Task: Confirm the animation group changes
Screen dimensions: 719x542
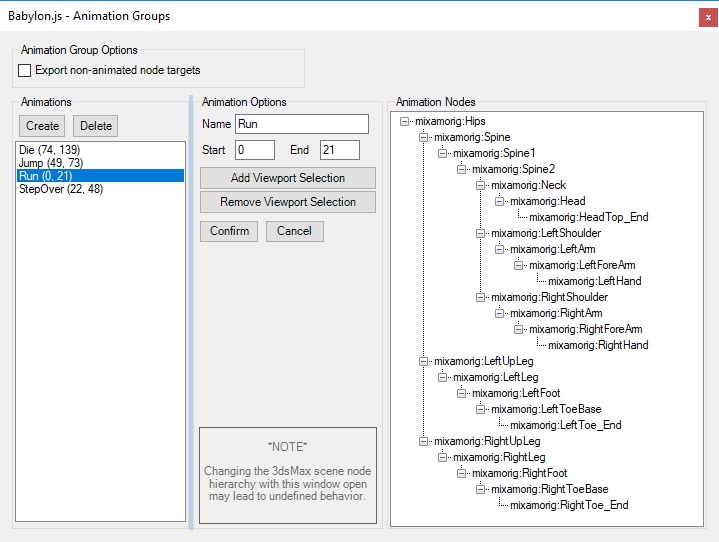Action: click(x=229, y=231)
